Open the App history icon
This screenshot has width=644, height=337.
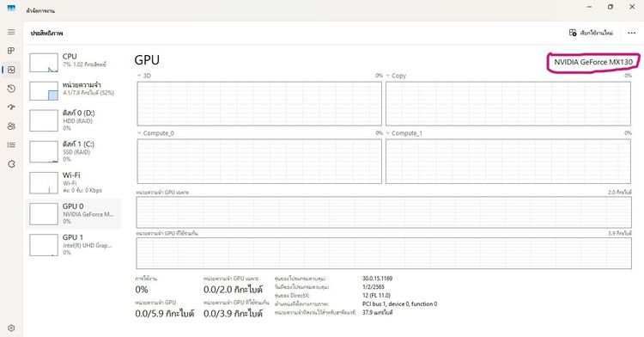pos(11,89)
